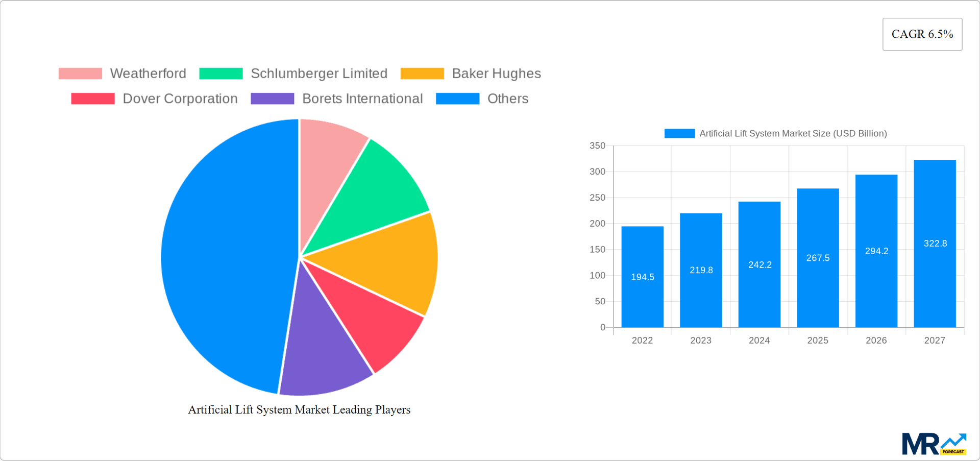The width and height of the screenshot is (980, 461).
Task: Toggle the Others legend entry
Action: point(508,99)
